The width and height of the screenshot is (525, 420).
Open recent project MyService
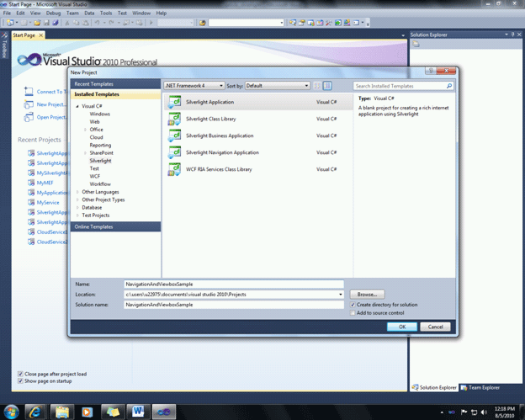tap(48, 203)
